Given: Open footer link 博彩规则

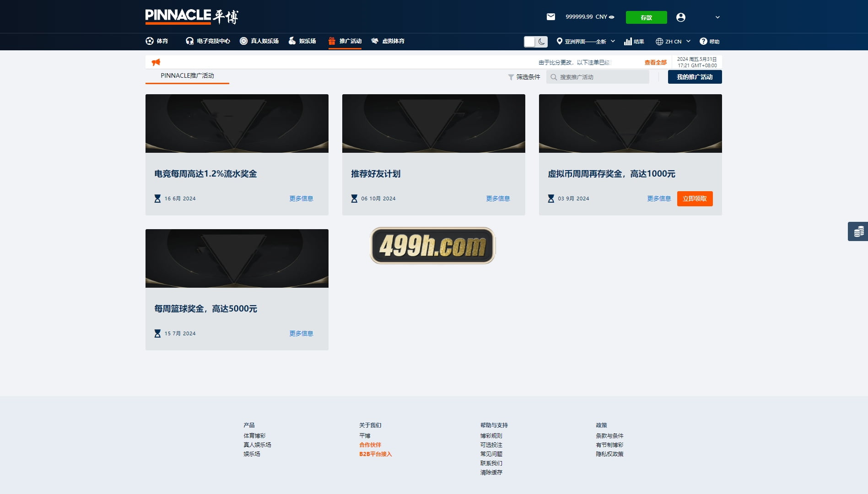Looking at the screenshot, I should [491, 436].
